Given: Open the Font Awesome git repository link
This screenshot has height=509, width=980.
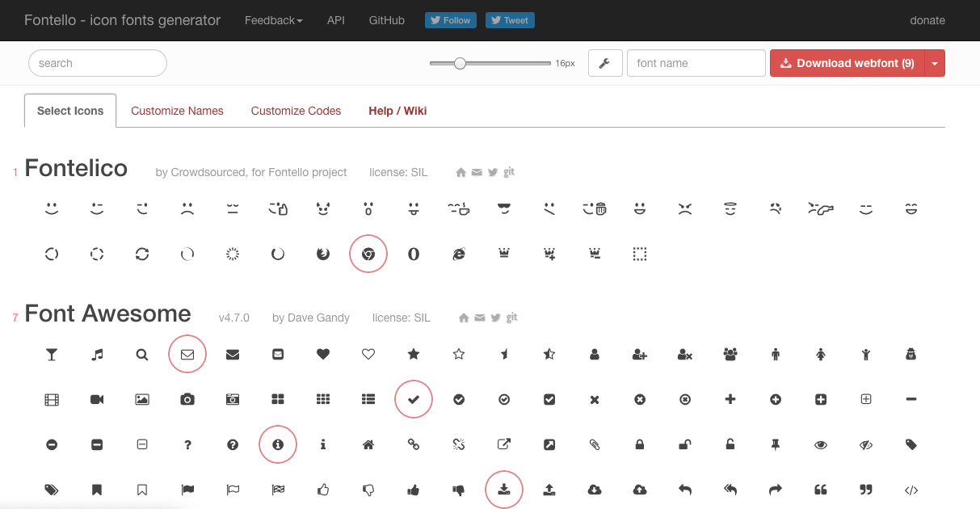Looking at the screenshot, I should pyautogui.click(x=511, y=318).
